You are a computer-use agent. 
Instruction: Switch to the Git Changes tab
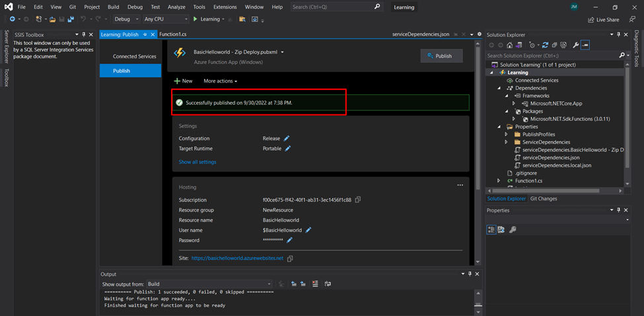pos(544,198)
